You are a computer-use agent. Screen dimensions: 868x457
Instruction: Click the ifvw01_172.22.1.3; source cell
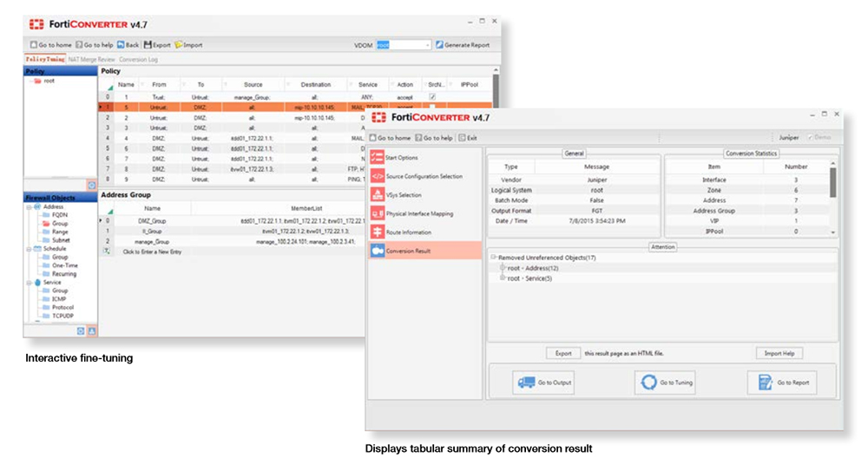(252, 169)
